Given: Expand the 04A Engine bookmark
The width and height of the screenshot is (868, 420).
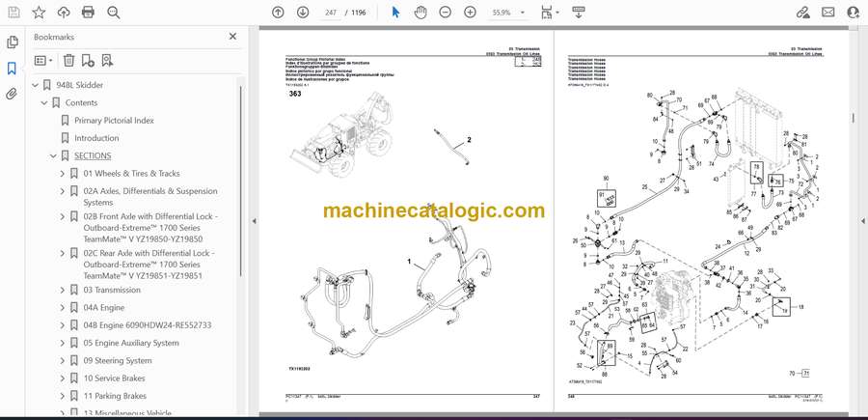Looking at the screenshot, I should (62, 308).
